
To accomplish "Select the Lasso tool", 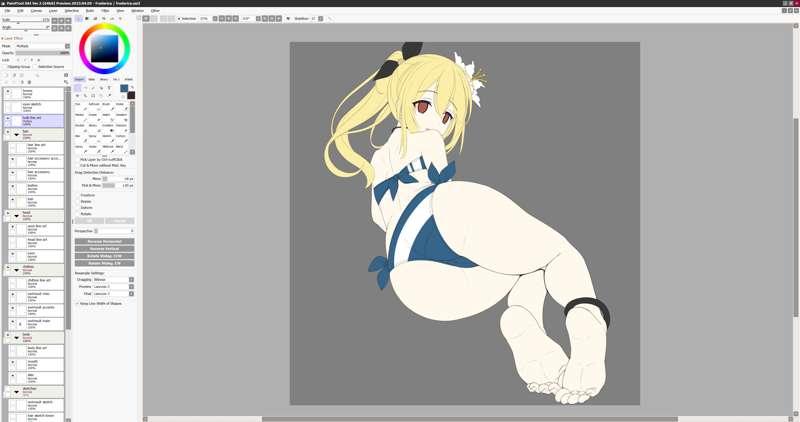I will coord(85,88).
